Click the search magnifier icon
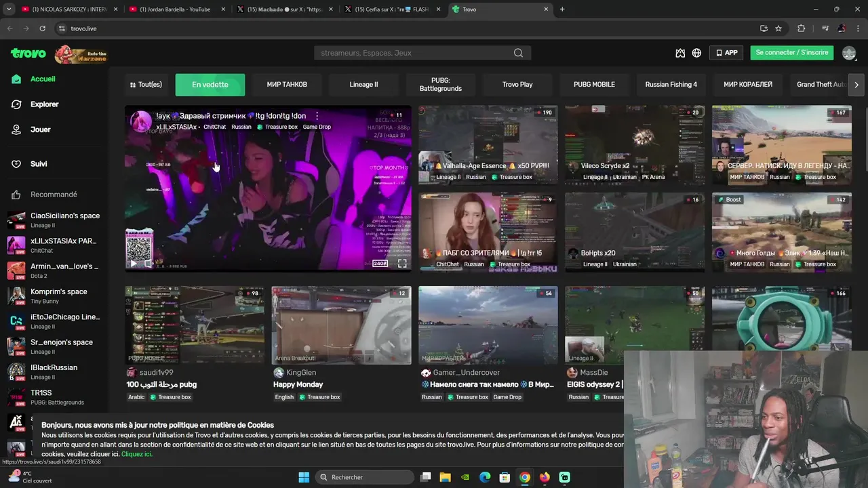The width and height of the screenshot is (868, 488). point(518,53)
